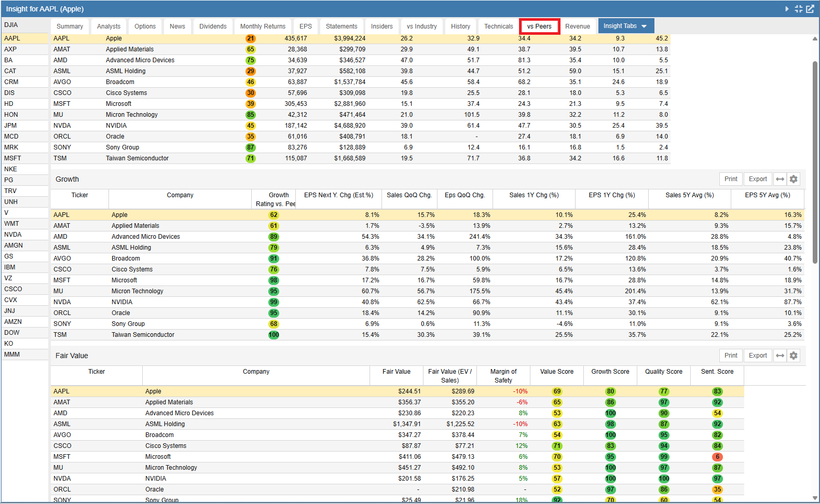Go to the vs Industry tab
Screen dimensions: 820x504
pyautogui.click(x=421, y=26)
